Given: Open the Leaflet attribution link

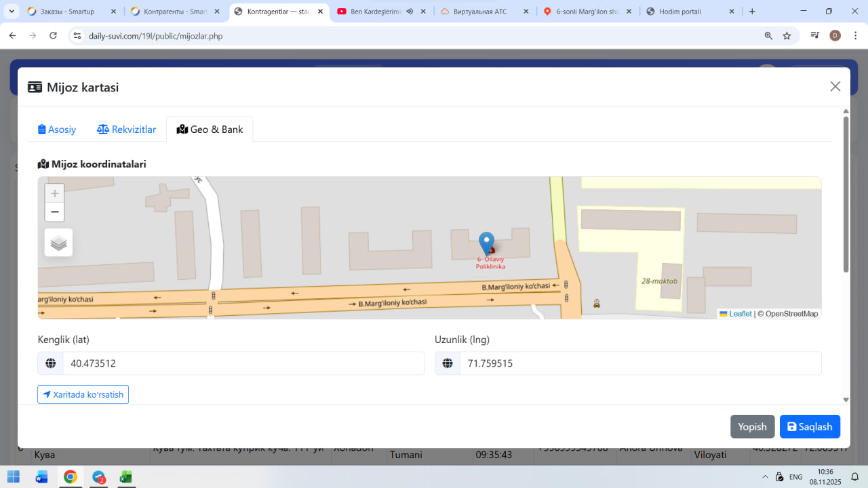Looking at the screenshot, I should click(740, 314).
